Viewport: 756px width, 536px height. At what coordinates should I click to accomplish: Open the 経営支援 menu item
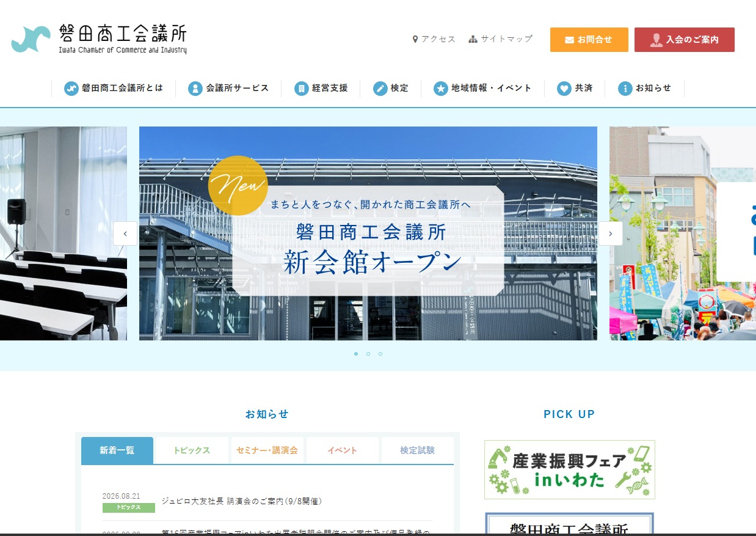coord(321,89)
